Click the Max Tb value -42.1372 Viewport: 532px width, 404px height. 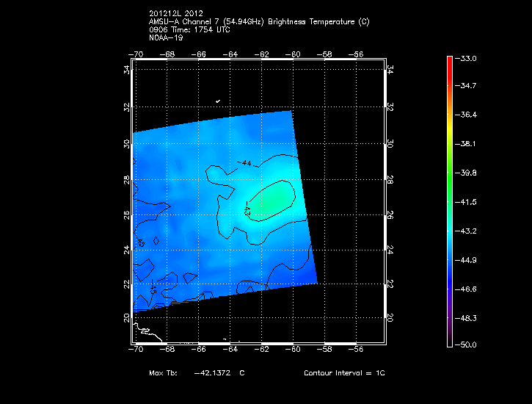click(213, 373)
